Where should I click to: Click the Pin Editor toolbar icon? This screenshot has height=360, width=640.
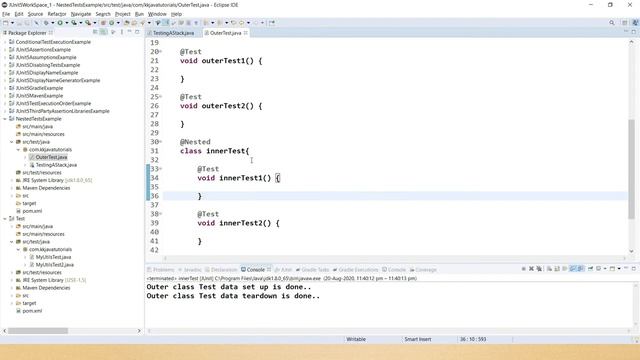click(x=272, y=23)
